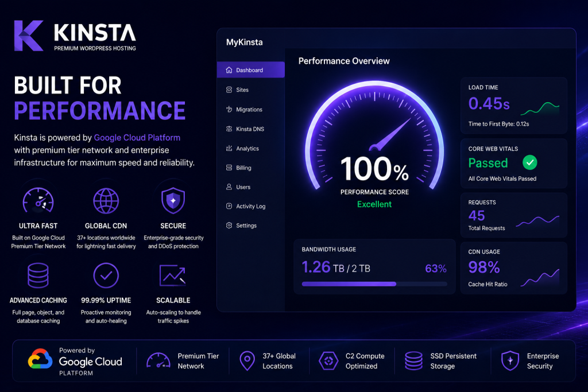Viewport: 588px width, 392px height.
Task: Open the Analytics menu item
Action: tap(250, 149)
